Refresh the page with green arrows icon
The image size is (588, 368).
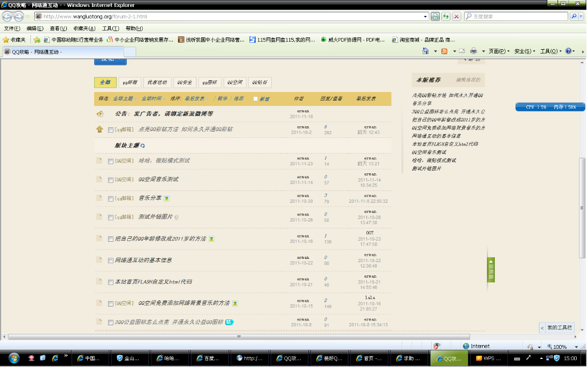click(446, 17)
